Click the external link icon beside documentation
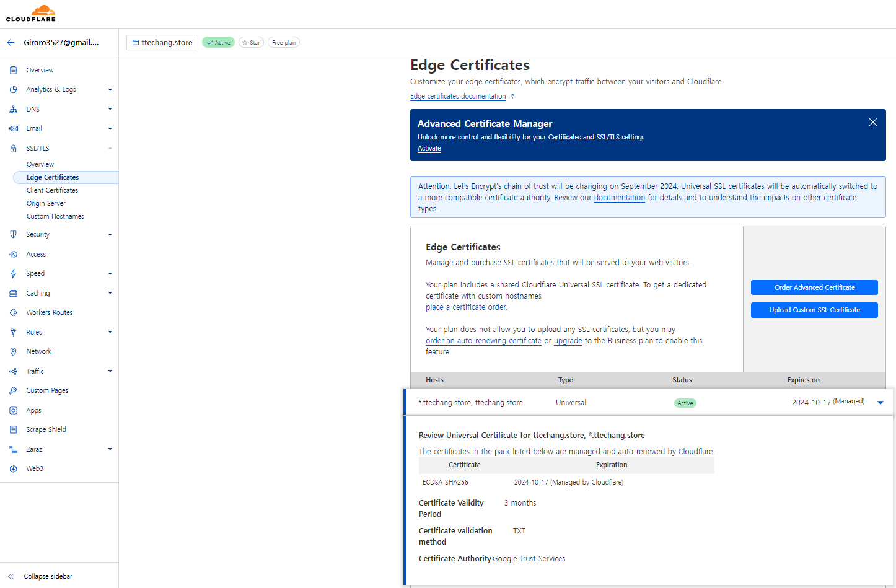896x588 pixels. point(511,97)
